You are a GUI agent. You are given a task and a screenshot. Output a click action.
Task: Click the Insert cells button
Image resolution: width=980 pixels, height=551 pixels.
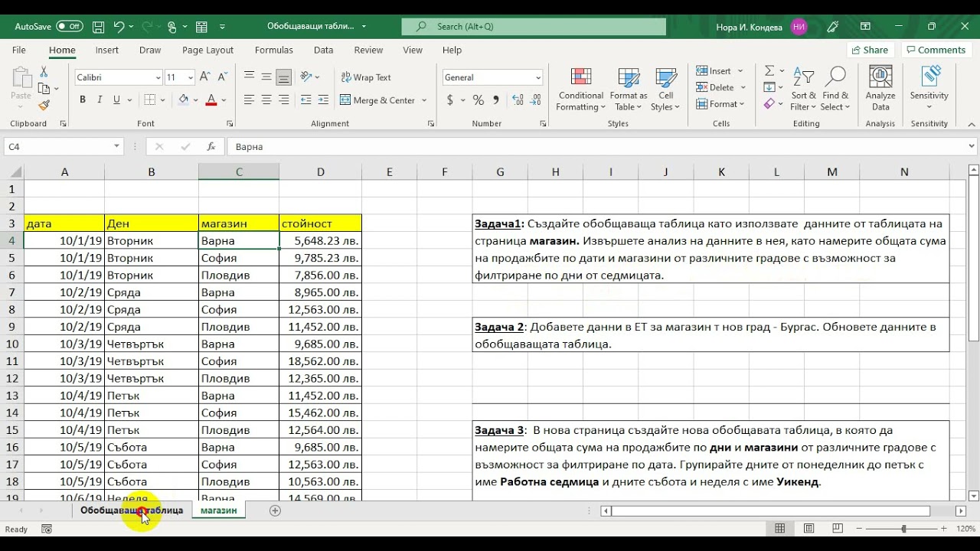point(714,70)
